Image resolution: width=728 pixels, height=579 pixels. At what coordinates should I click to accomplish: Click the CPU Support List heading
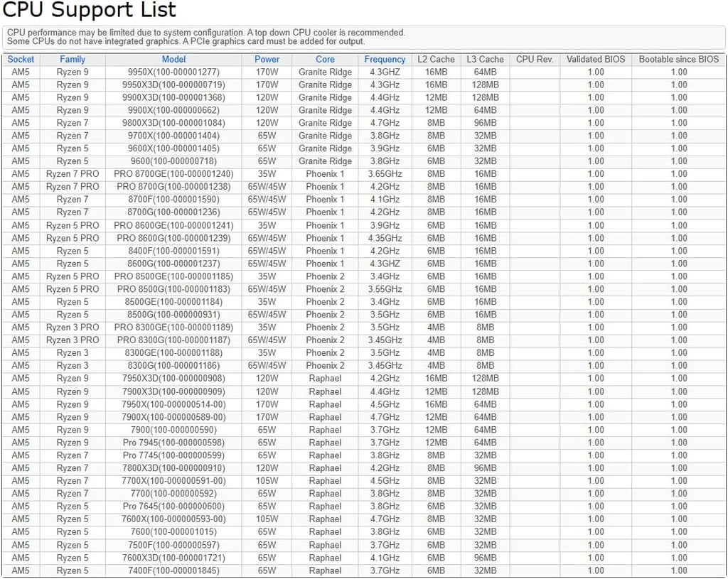pyautogui.click(x=90, y=9)
